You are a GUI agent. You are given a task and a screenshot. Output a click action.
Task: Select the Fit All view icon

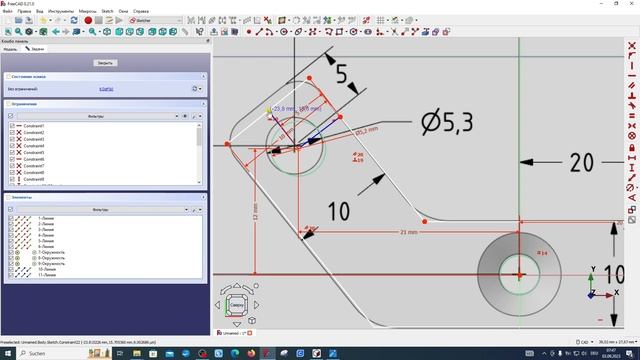[8, 31]
